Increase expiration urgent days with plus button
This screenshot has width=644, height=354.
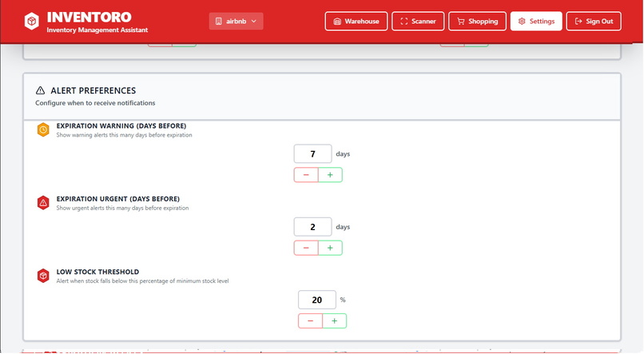[x=330, y=248]
